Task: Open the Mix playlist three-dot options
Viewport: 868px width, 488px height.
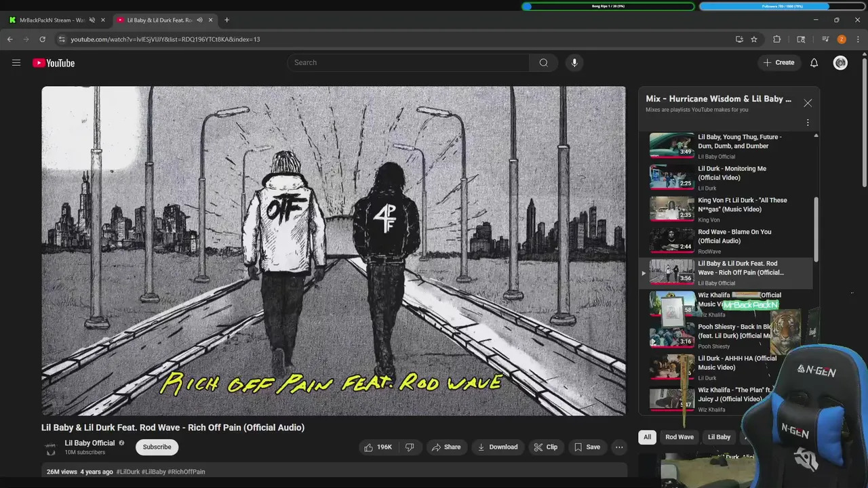Action: tap(807, 123)
